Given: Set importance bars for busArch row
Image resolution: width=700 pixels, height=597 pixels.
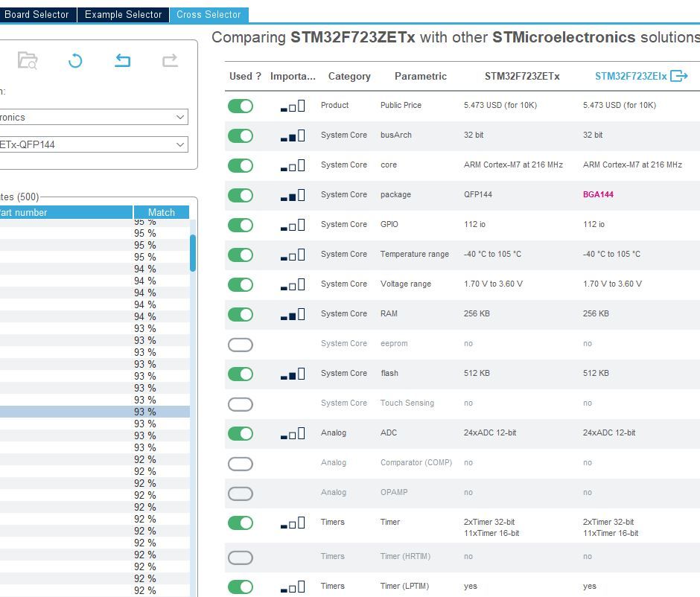Looking at the screenshot, I should click(293, 135).
